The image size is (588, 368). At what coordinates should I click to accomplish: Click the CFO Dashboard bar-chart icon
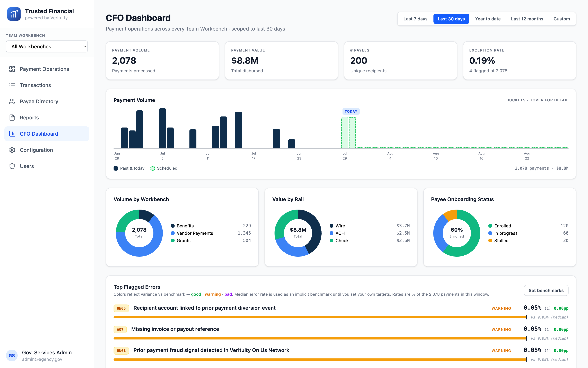pyautogui.click(x=12, y=134)
